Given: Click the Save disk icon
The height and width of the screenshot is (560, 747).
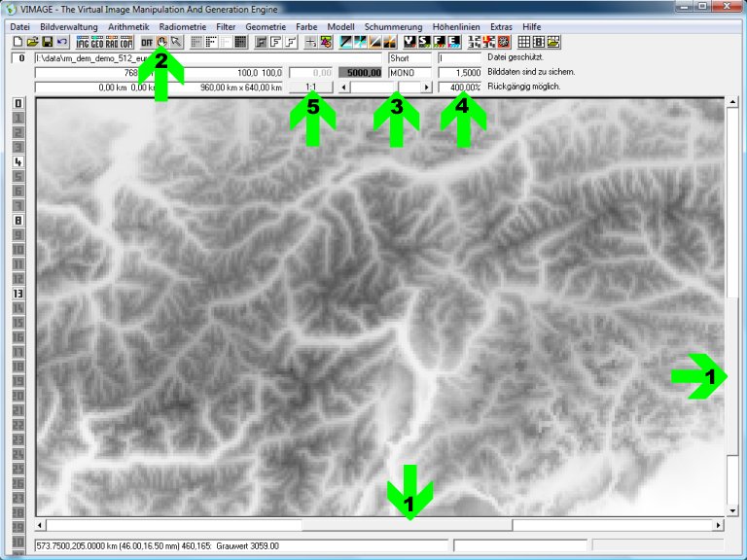Looking at the screenshot, I should pos(47,42).
